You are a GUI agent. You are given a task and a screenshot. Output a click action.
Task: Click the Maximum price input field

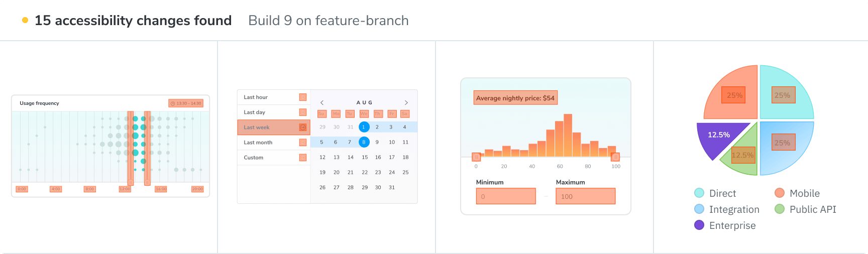(585, 196)
